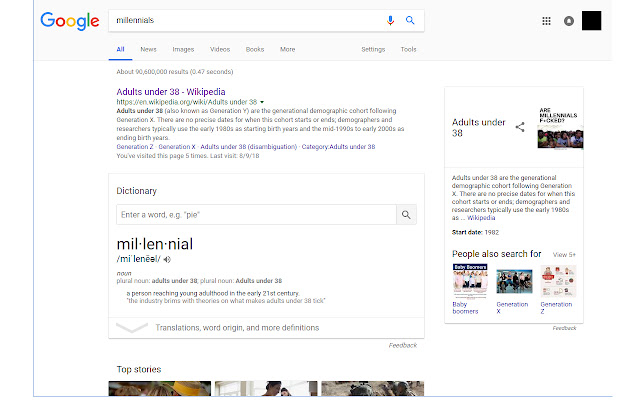Click the dictionary word input field
Screen dimensions: 640x400
(x=256, y=215)
